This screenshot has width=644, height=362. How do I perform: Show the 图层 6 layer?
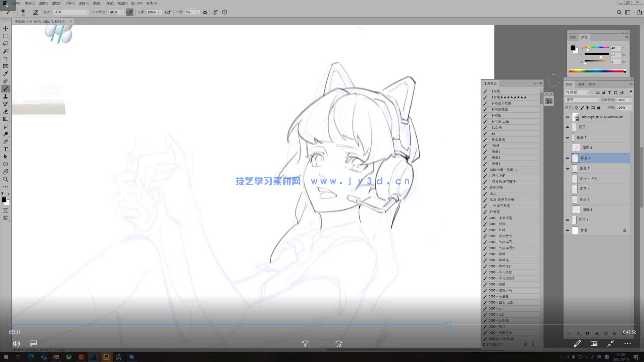[x=568, y=147]
